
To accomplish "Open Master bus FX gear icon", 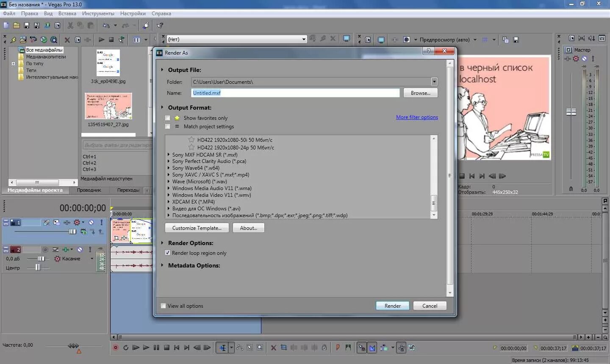I will coord(576,59).
